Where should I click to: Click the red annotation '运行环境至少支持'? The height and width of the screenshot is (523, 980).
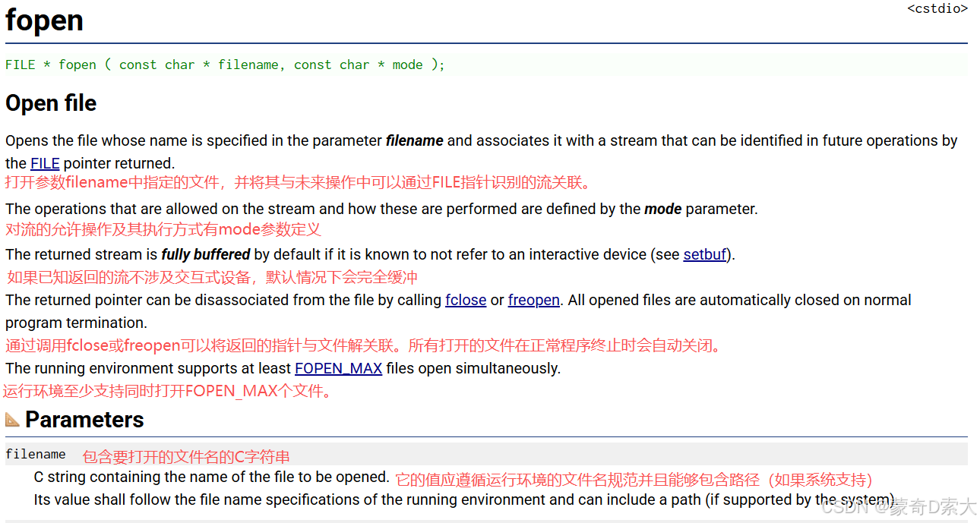pos(168,392)
